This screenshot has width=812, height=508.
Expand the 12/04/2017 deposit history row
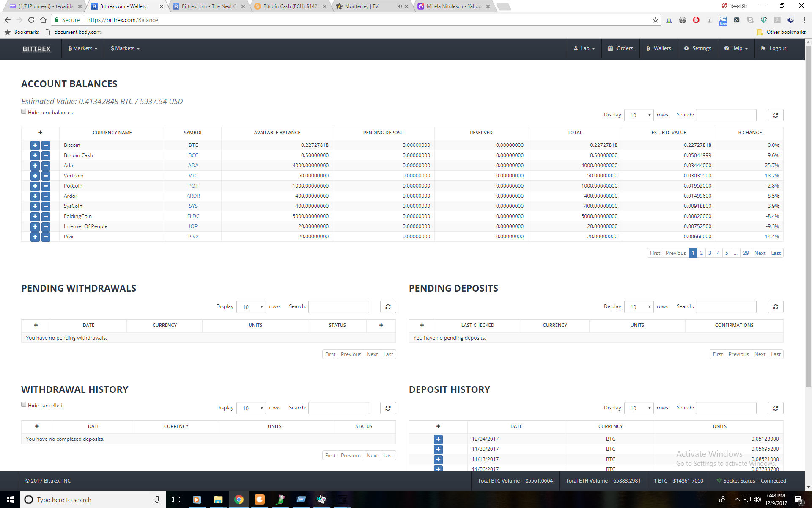[438, 439]
